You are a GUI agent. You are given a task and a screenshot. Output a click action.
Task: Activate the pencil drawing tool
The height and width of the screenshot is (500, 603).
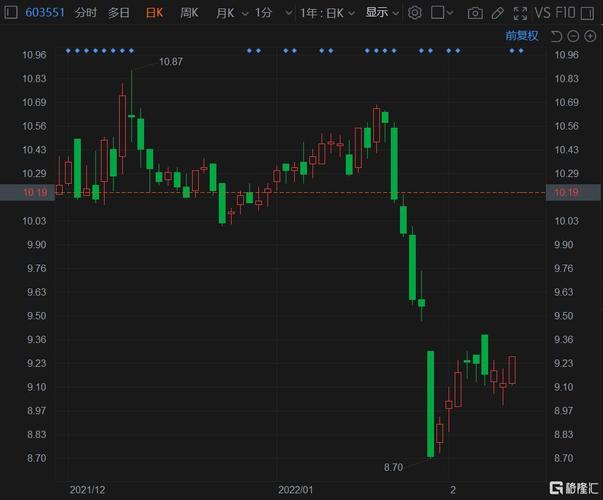[498, 13]
